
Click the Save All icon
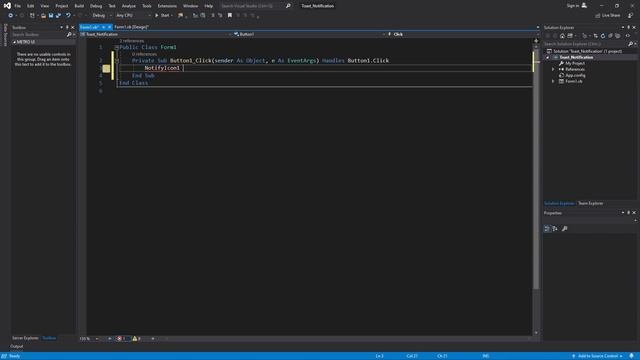tap(58, 16)
